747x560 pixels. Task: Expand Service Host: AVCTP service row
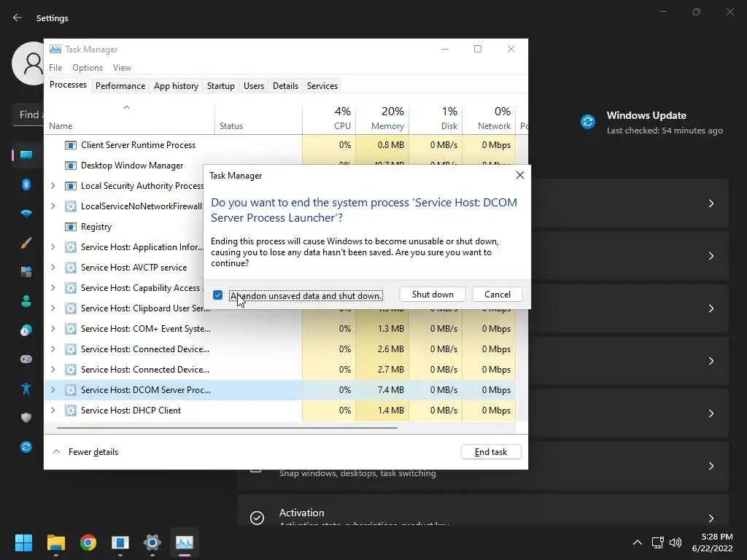click(53, 268)
